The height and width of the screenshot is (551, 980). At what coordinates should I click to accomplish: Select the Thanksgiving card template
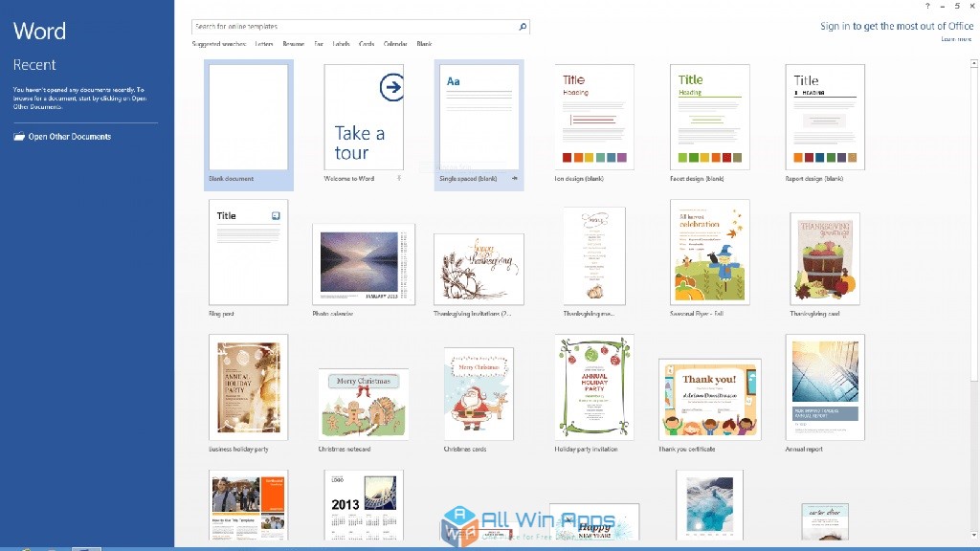825,258
